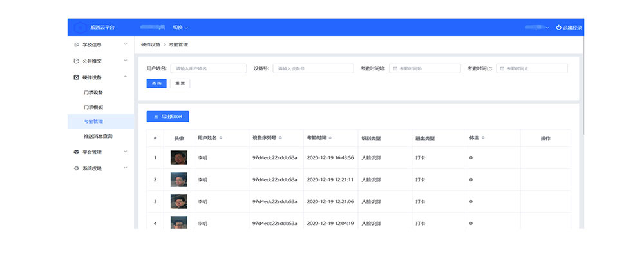Click the 硬件设备 icon in sidebar
The image size is (644, 274).
click(77, 77)
